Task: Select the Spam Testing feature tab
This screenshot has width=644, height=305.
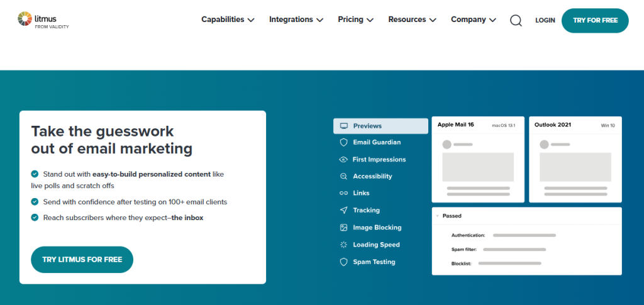Action: 374,262
